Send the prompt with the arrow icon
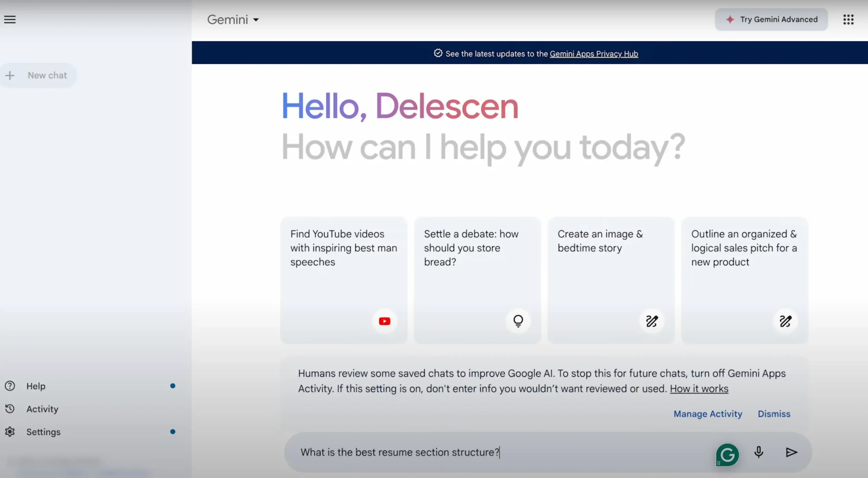This screenshot has height=478, width=868. [791, 452]
